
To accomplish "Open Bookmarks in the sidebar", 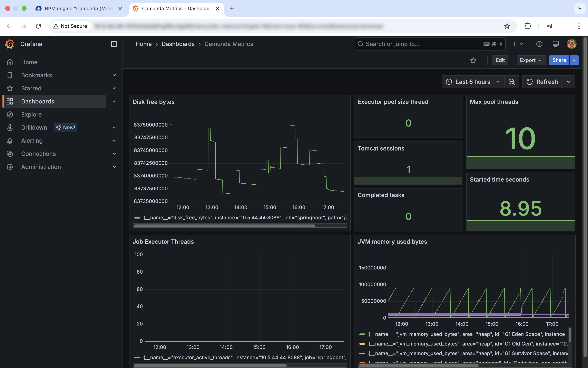I will click(37, 75).
